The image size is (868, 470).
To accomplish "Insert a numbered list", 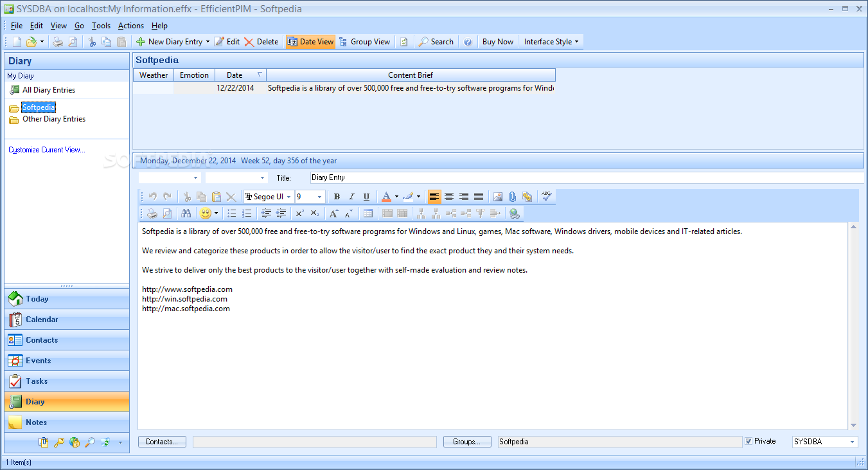I will 247,213.
